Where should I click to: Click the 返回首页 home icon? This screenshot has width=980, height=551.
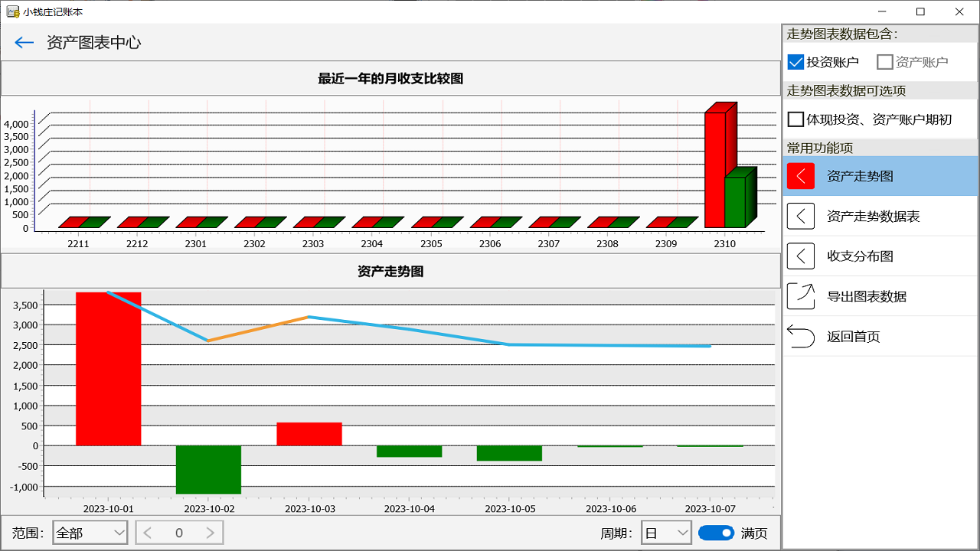click(800, 335)
